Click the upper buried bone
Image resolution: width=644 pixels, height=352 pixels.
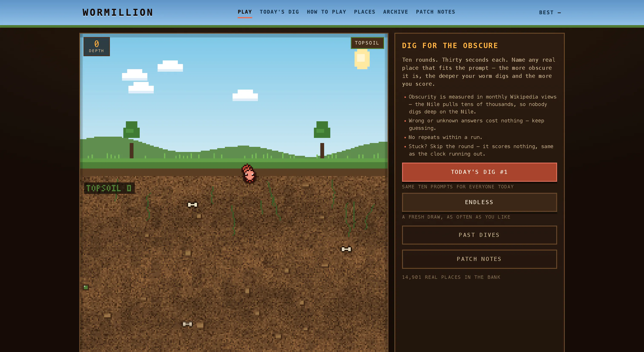click(193, 205)
